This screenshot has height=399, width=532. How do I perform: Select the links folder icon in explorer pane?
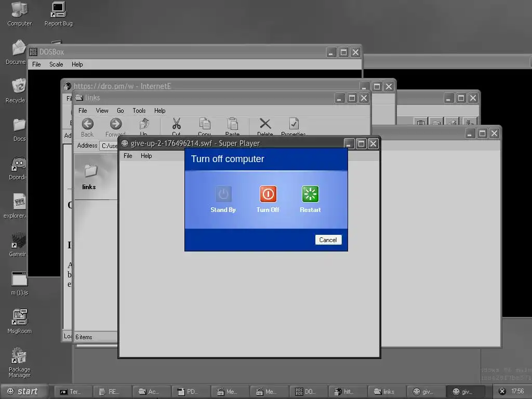(90, 170)
